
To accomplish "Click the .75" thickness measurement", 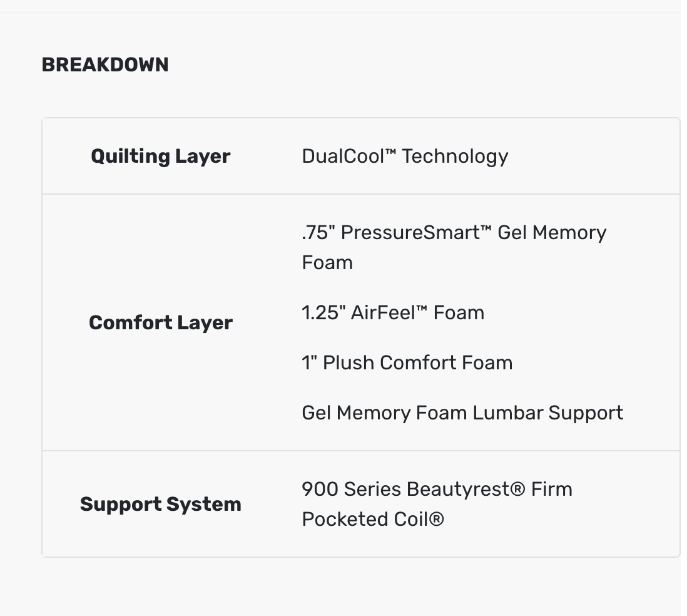I will [x=318, y=233].
